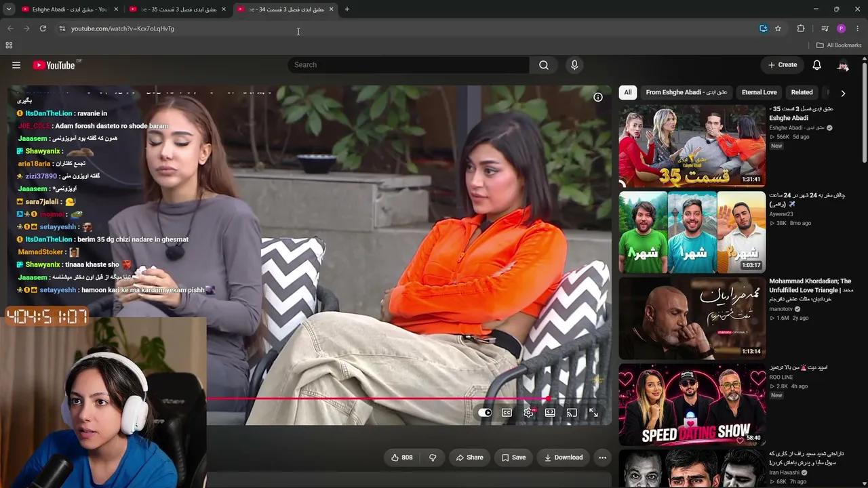Viewport: 868px width, 488px height.
Task: Open the Iran Havashi video thumbnail
Action: pos(692,469)
